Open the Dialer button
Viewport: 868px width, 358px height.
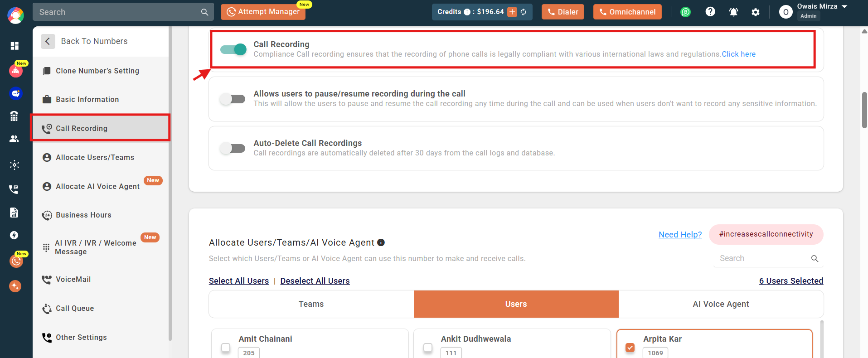[563, 12]
